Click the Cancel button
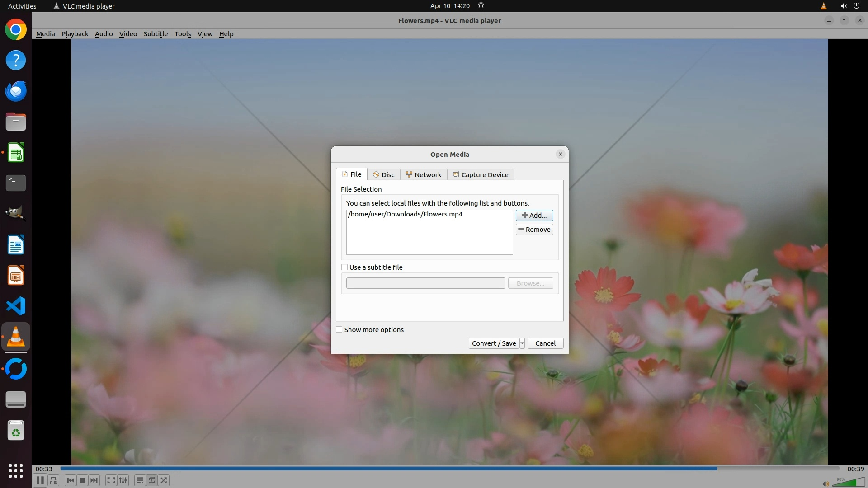Viewport: 868px width, 488px height. [545, 343]
